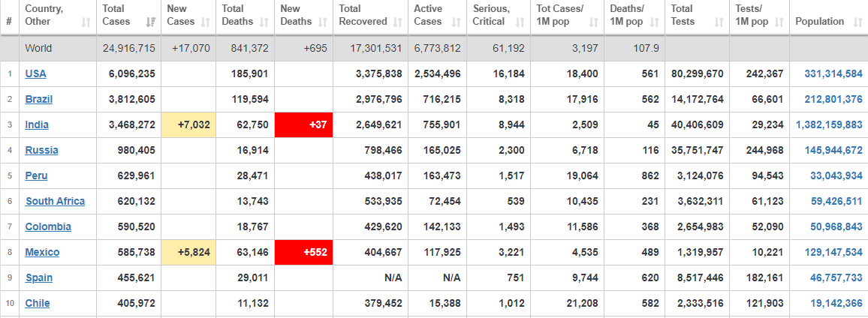
Task: Click the World row label
Action: click(38, 48)
